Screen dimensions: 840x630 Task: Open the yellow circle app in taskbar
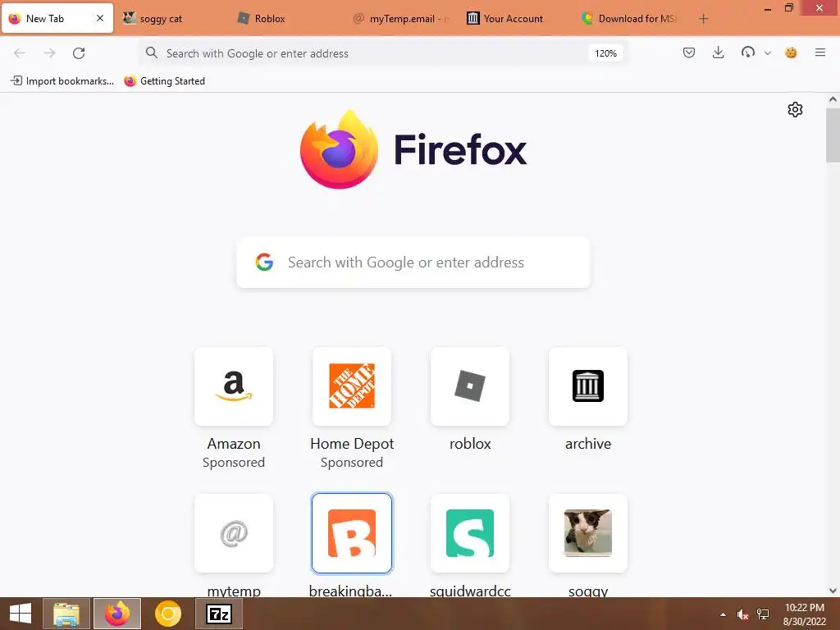point(168,614)
